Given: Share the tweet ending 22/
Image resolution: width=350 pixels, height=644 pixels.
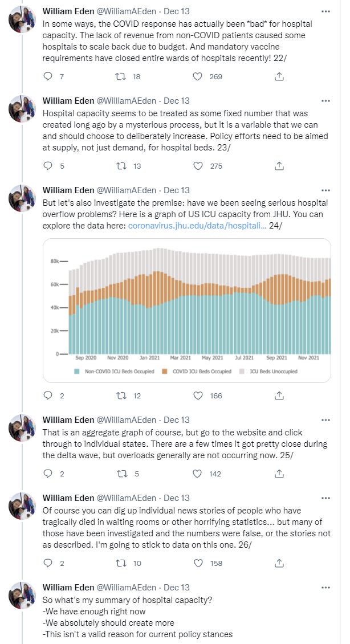Looking at the screenshot, I should [279, 76].
